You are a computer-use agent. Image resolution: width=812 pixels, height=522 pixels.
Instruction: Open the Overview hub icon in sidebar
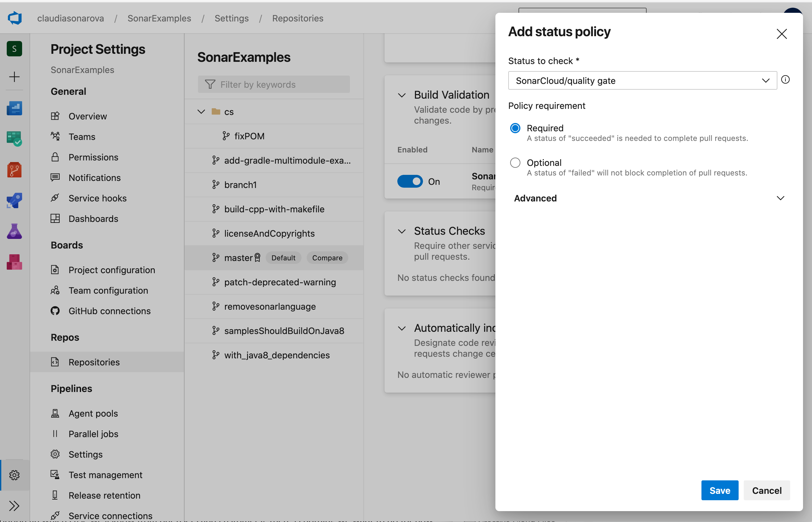tap(14, 108)
